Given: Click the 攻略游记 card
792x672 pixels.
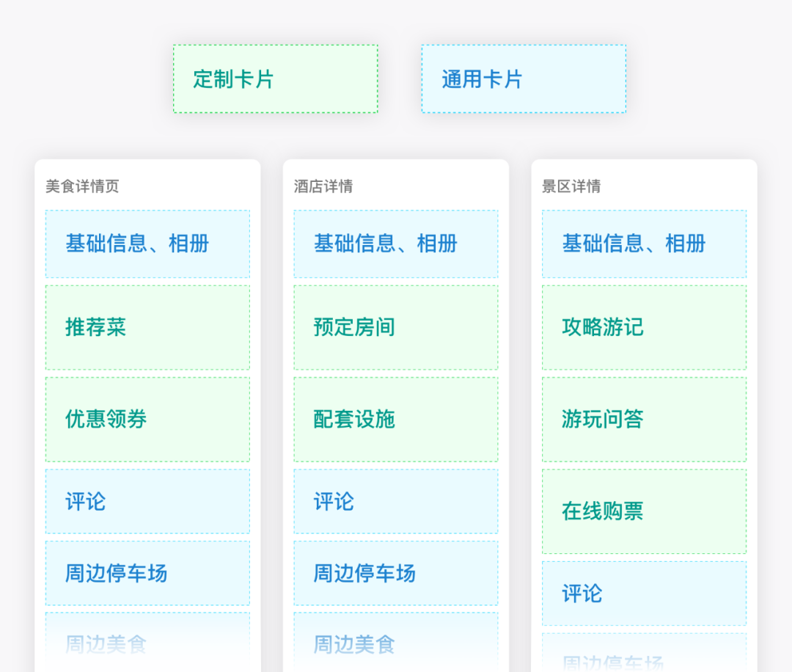Looking at the screenshot, I should [644, 327].
